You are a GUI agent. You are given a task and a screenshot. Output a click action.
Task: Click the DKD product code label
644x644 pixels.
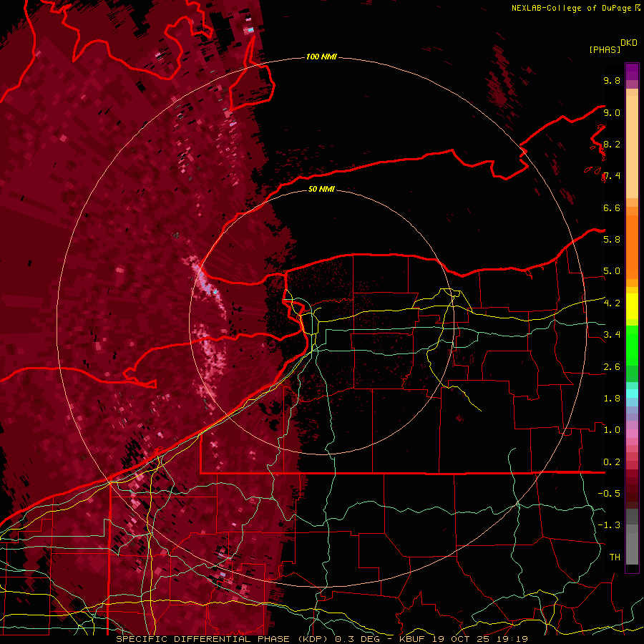click(629, 42)
